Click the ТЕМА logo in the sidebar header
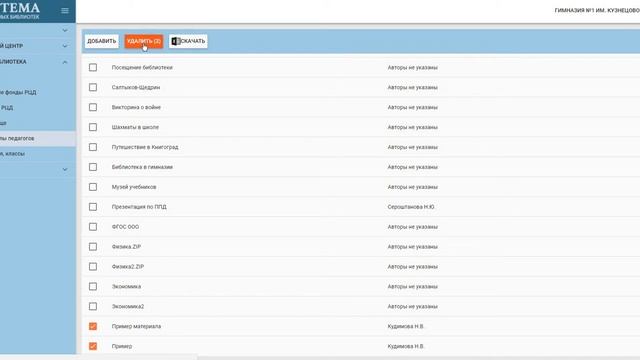The image size is (640, 360). pos(20,8)
